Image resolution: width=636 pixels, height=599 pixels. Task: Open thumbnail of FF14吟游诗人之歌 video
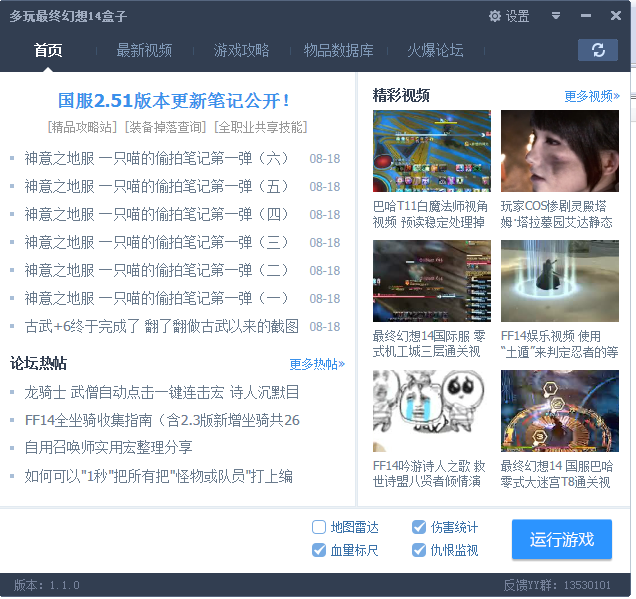coord(432,411)
